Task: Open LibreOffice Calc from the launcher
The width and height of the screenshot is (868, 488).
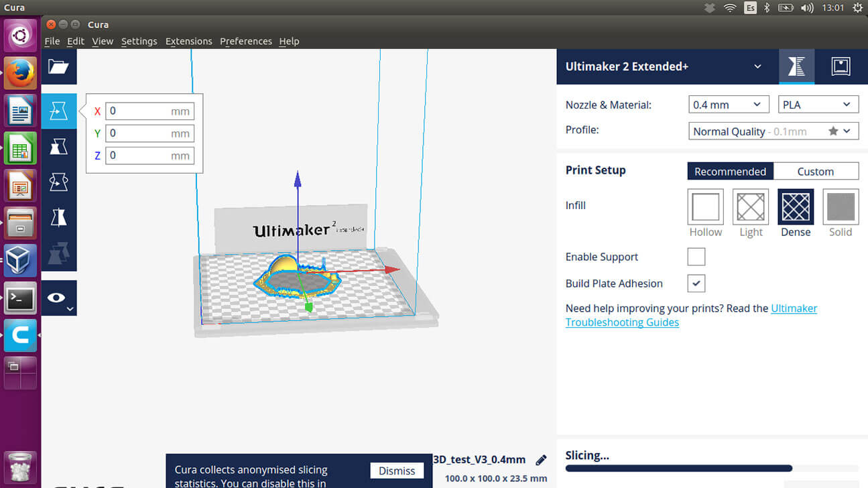Action: [x=21, y=147]
